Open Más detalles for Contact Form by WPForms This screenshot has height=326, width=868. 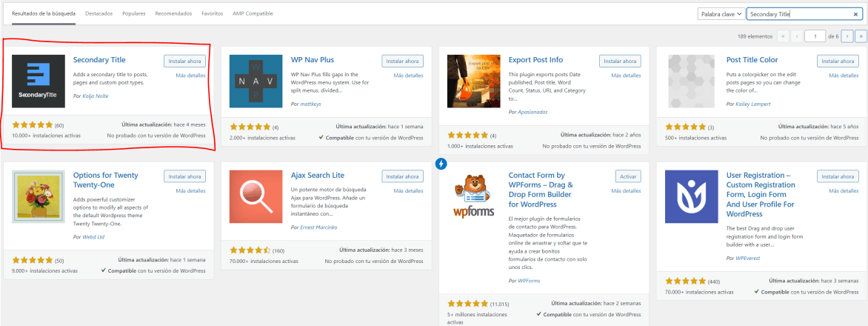click(x=626, y=191)
